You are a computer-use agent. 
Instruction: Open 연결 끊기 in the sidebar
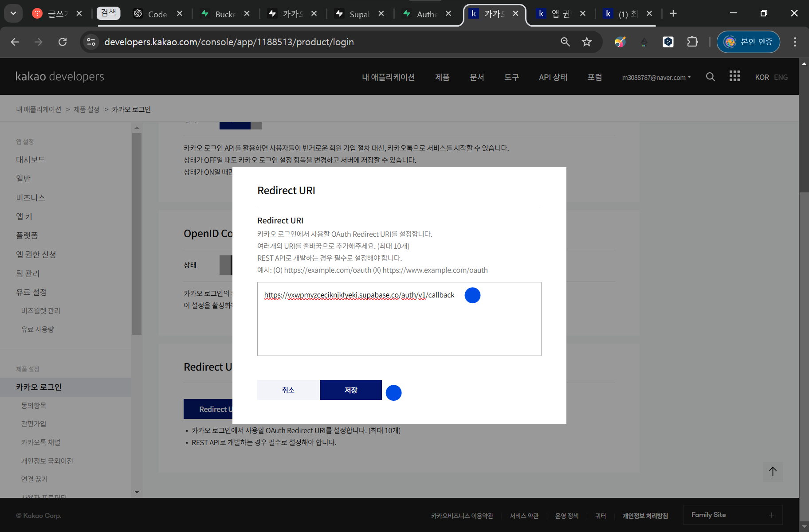pyautogui.click(x=35, y=479)
